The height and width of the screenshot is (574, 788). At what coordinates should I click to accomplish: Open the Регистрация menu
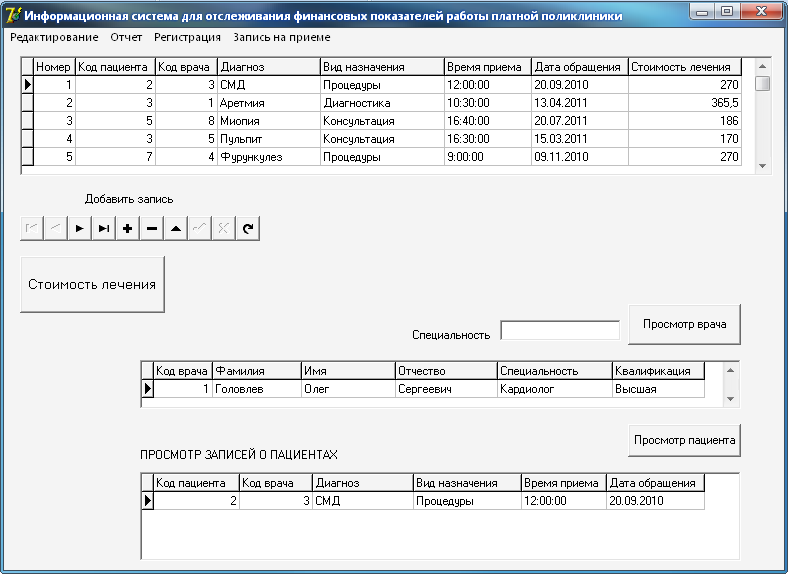[x=187, y=37]
